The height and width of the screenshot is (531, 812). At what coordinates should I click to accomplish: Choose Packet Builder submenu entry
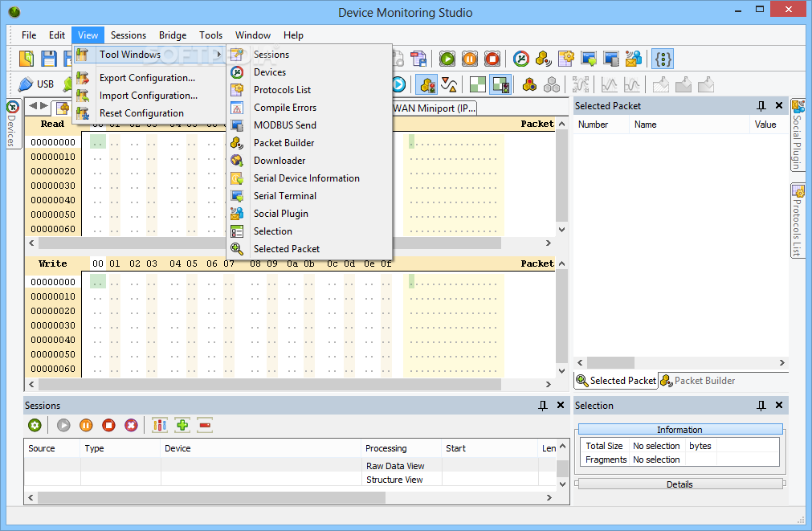point(309,142)
